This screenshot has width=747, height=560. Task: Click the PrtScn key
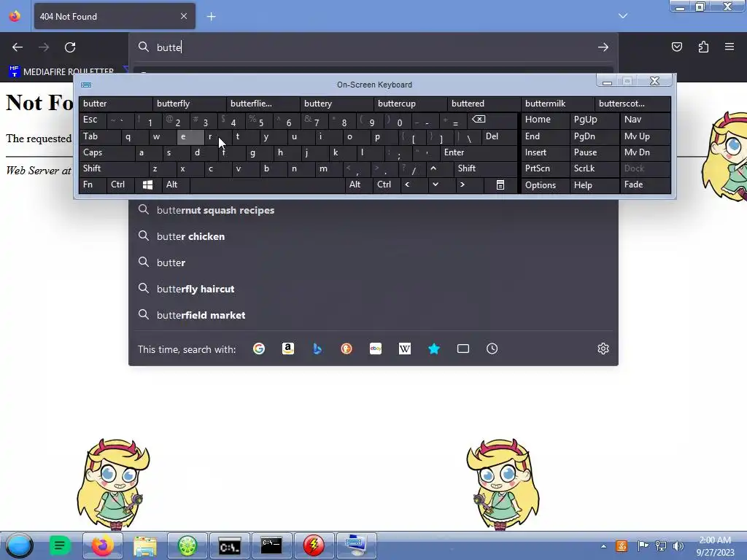point(545,168)
